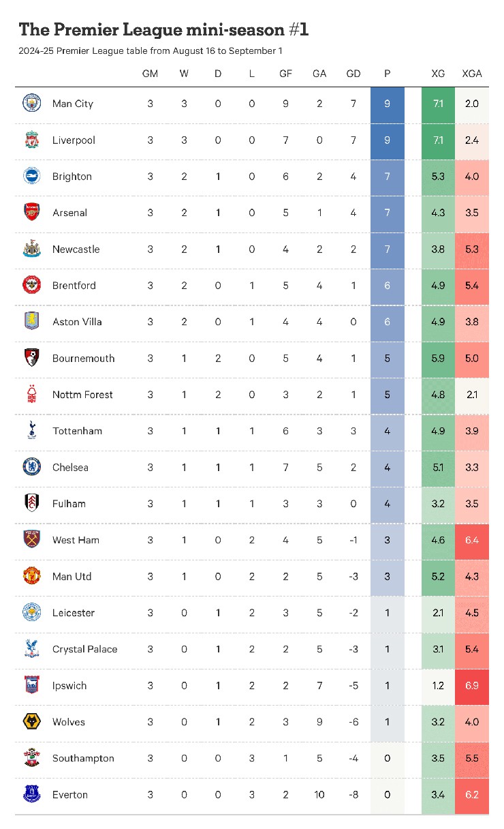Click the XG column header
Screen dimensions: 504x829
pos(438,74)
